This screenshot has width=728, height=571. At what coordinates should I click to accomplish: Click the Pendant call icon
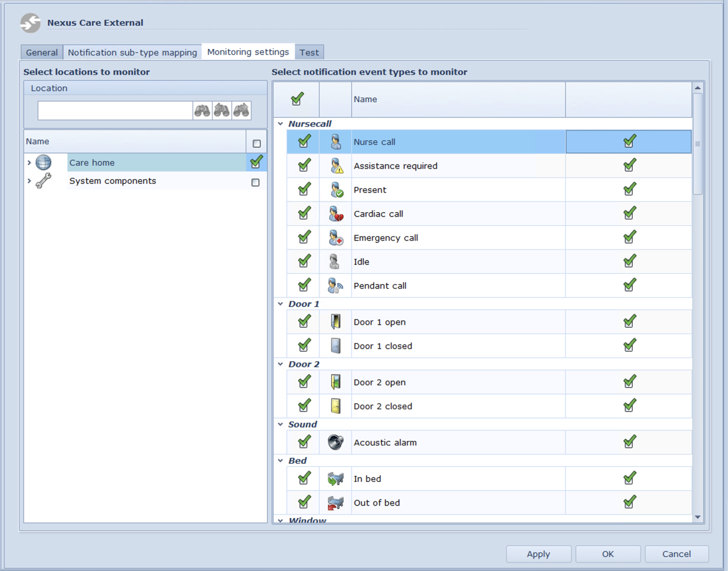coord(335,285)
